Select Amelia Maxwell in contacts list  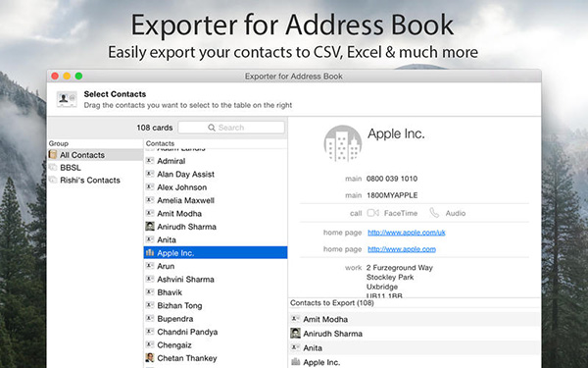pyautogui.click(x=216, y=200)
